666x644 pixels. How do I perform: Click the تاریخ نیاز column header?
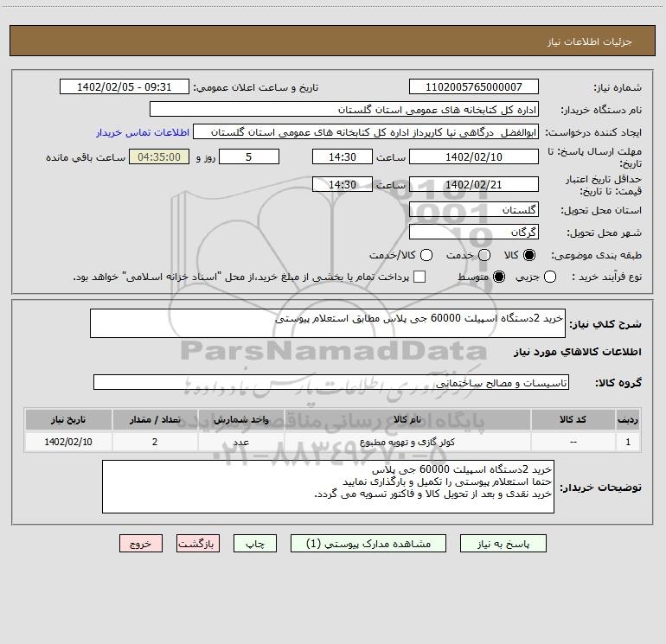pos(68,419)
